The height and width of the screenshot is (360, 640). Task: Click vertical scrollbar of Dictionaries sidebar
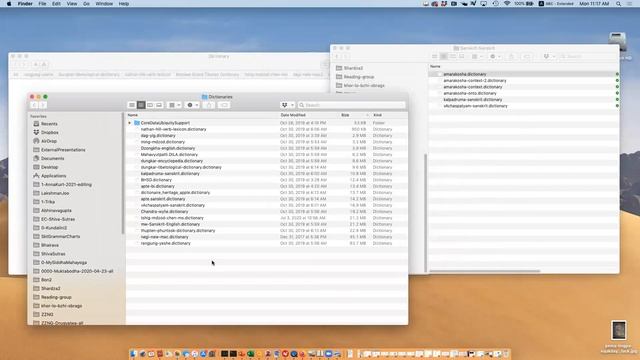click(122, 173)
